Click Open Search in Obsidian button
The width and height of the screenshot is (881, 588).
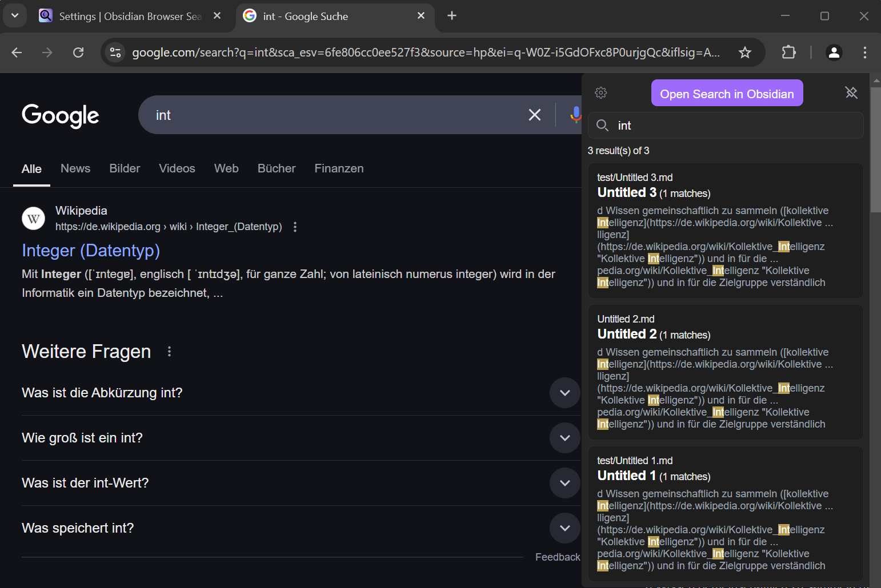pyautogui.click(x=727, y=93)
